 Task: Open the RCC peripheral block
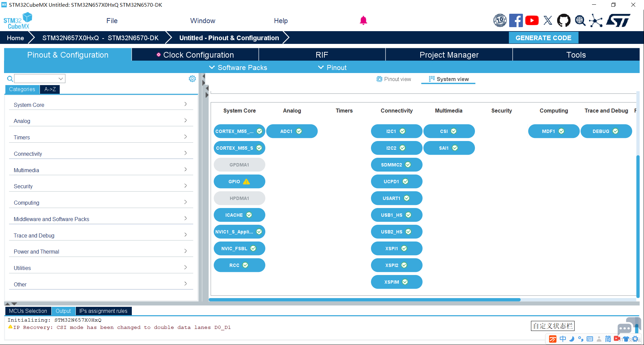click(239, 265)
